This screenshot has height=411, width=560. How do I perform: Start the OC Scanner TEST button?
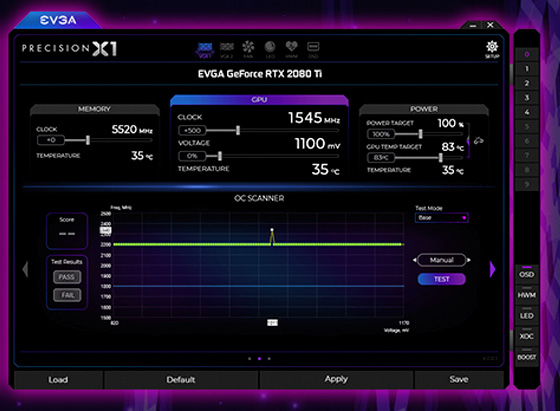(x=441, y=279)
